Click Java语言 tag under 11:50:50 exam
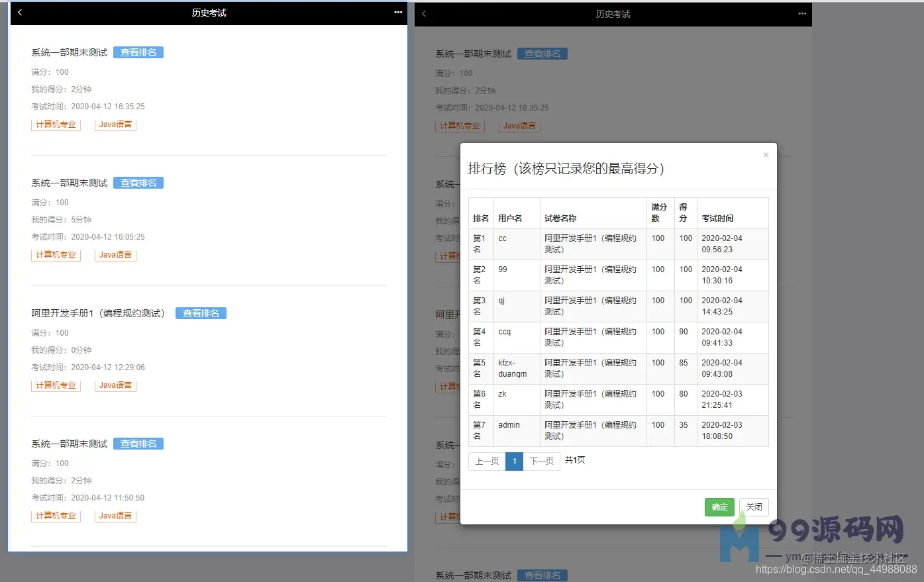Image resolution: width=924 pixels, height=582 pixels. point(115,516)
